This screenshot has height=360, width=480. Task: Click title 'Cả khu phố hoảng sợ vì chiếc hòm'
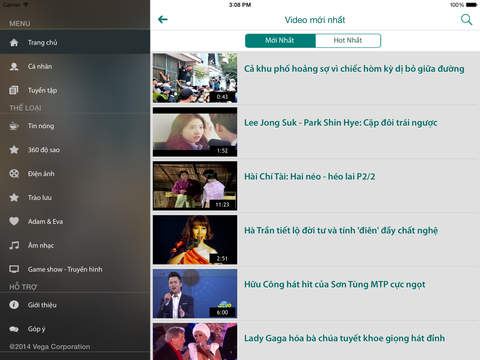tap(354, 69)
